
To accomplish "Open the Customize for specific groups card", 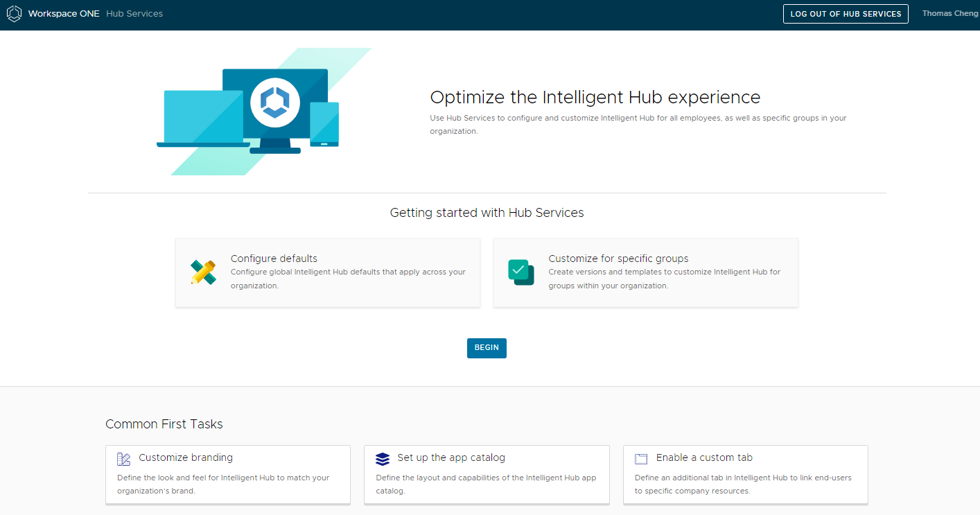I will click(645, 272).
